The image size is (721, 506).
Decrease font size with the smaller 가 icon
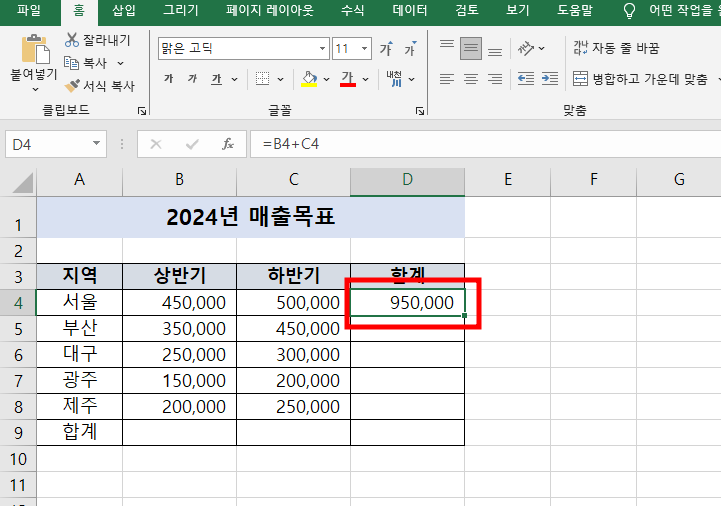coord(410,48)
